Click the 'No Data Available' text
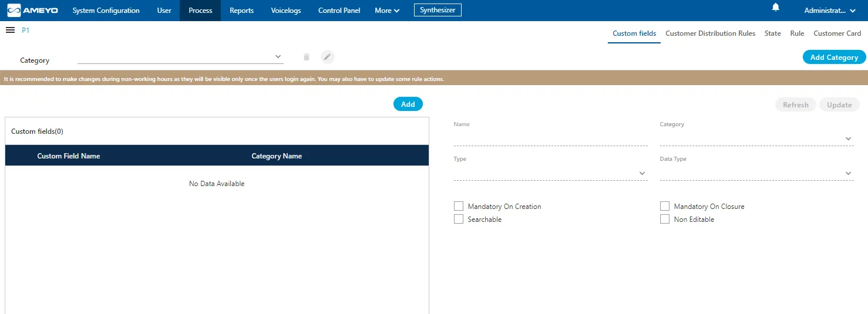868x314 pixels. coord(217,184)
